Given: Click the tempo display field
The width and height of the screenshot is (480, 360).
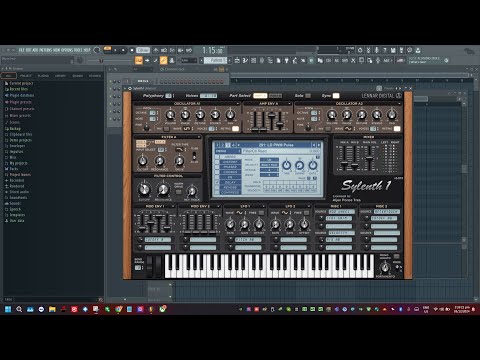Looking at the screenshot, I should pyautogui.click(x=143, y=50).
